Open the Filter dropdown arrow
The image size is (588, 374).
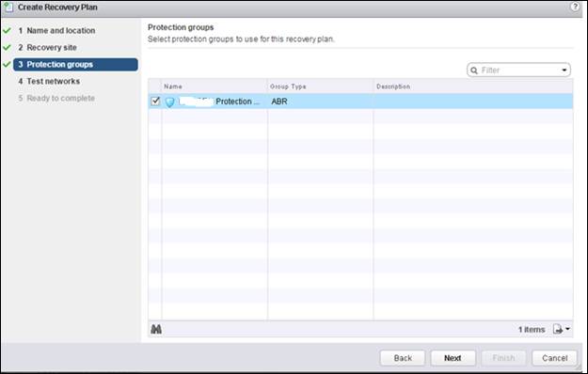pyautogui.click(x=564, y=70)
